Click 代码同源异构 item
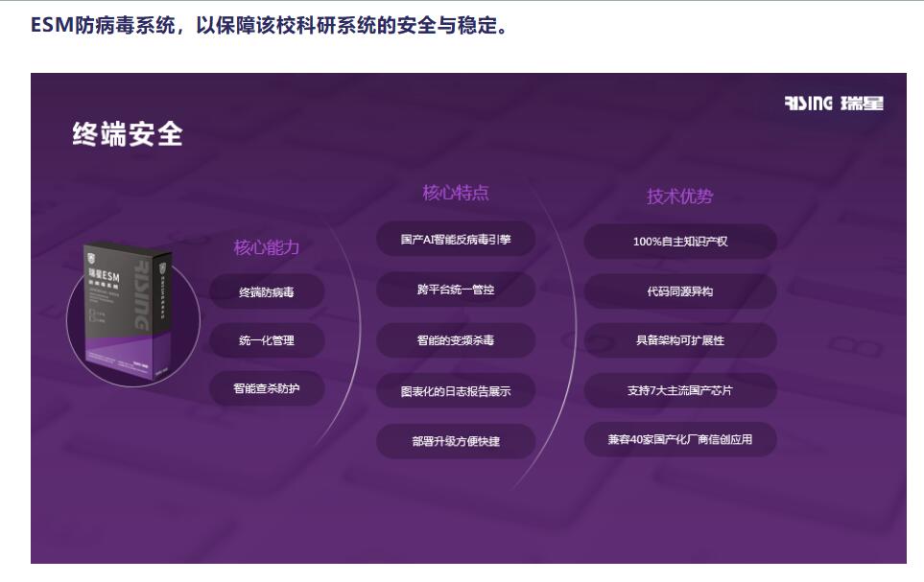 click(680, 291)
